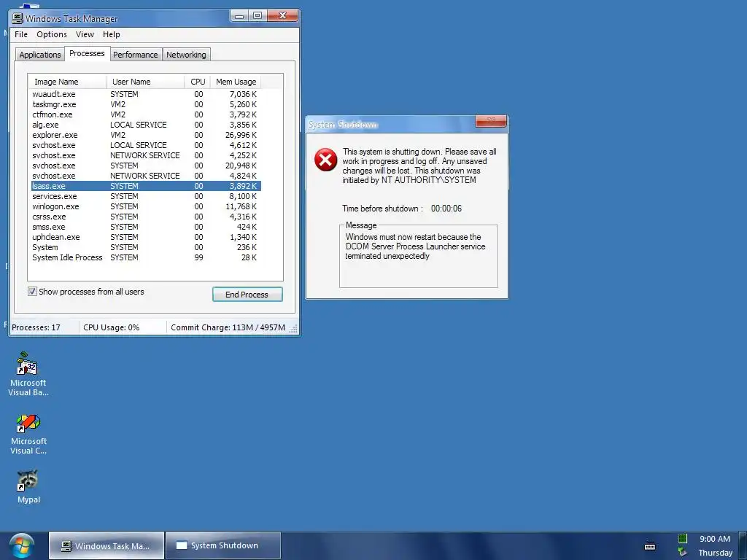This screenshot has width=747, height=560.
Task: Switch to the Applications tab
Action: [x=40, y=55]
